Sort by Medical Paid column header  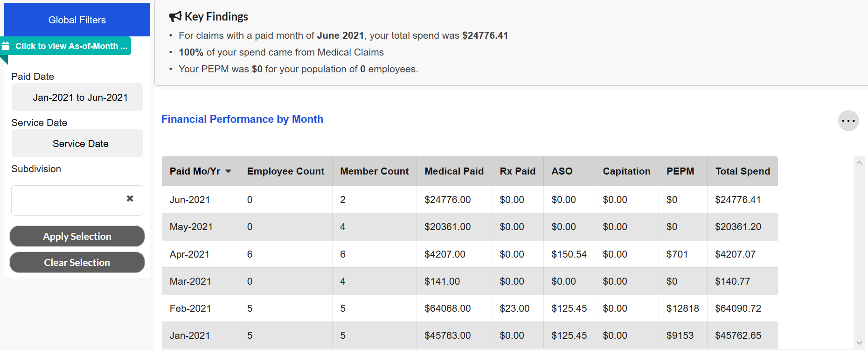point(454,171)
